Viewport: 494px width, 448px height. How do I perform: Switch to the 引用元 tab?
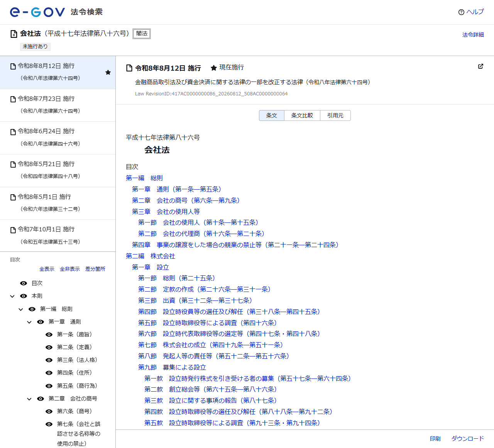(335, 115)
